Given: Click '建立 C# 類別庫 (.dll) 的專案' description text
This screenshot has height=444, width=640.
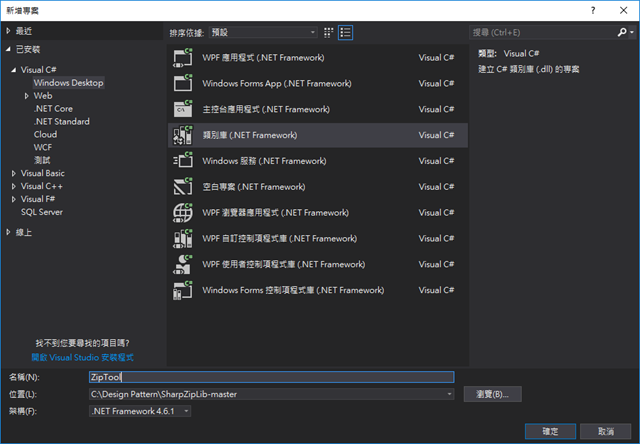Looking at the screenshot, I should click(x=529, y=69).
